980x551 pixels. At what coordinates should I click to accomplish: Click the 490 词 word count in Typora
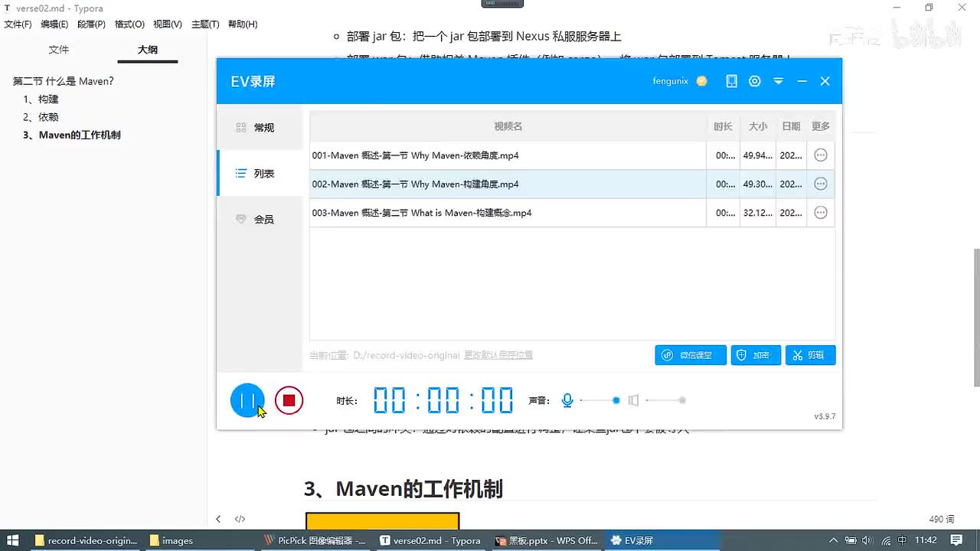(x=942, y=519)
